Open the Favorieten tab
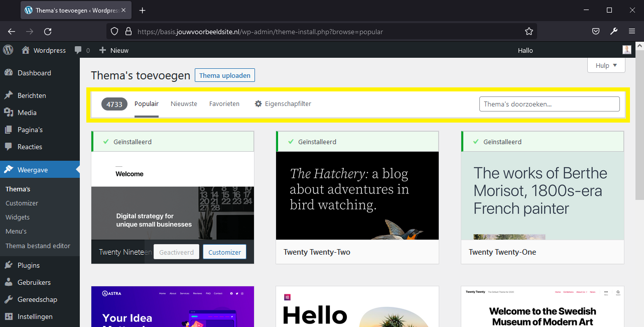Image resolution: width=644 pixels, height=327 pixels. coord(224,103)
